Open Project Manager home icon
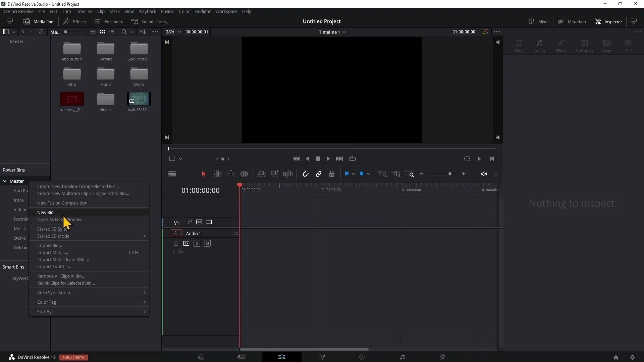 click(616, 357)
